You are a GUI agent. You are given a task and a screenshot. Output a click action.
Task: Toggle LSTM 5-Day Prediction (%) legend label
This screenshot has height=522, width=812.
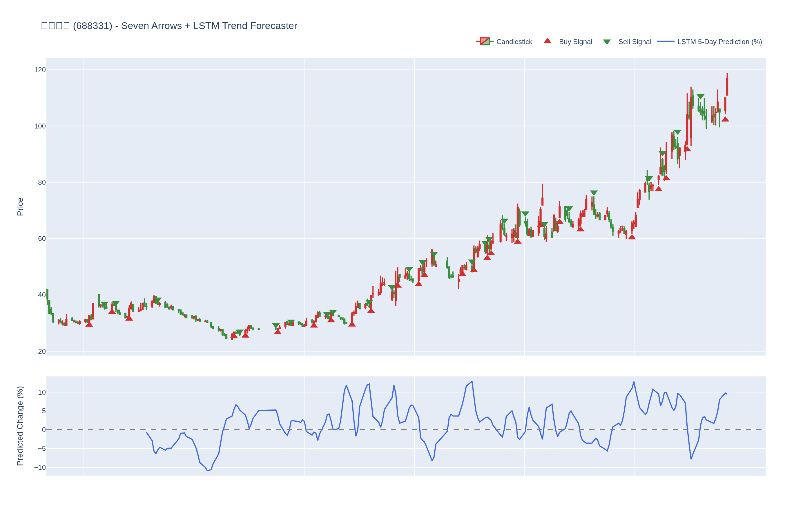pyautogui.click(x=719, y=42)
